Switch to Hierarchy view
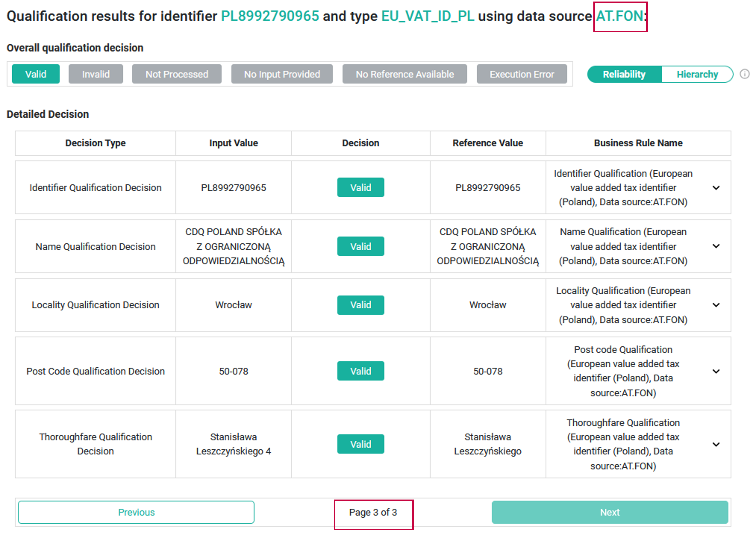 [x=697, y=74]
